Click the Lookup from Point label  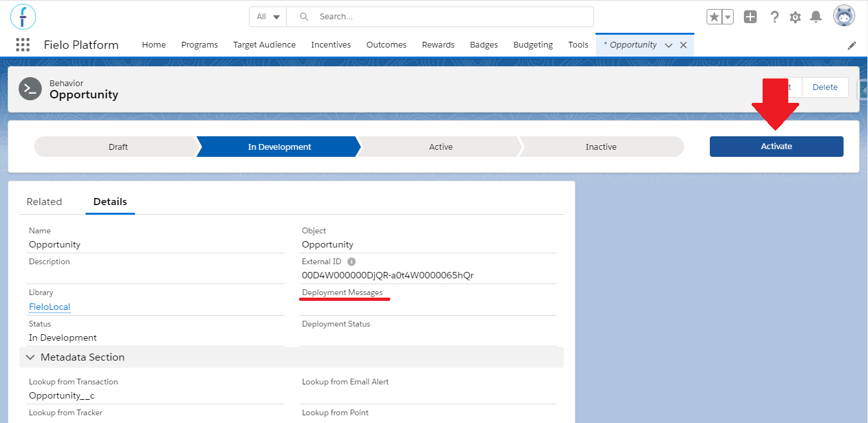(x=336, y=413)
